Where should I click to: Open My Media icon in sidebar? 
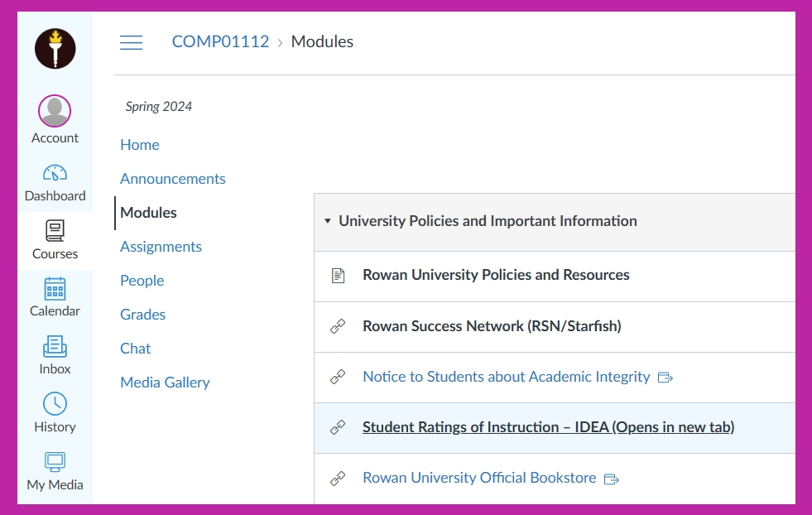pyautogui.click(x=55, y=461)
